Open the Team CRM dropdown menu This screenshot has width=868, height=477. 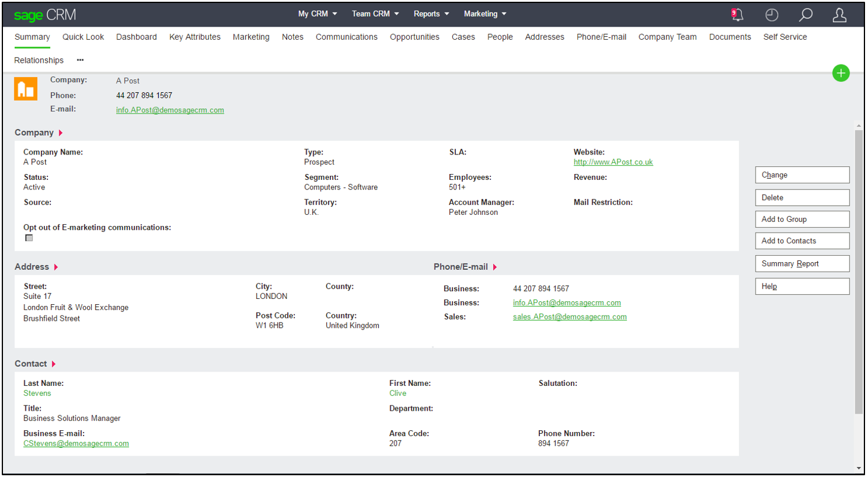point(375,14)
